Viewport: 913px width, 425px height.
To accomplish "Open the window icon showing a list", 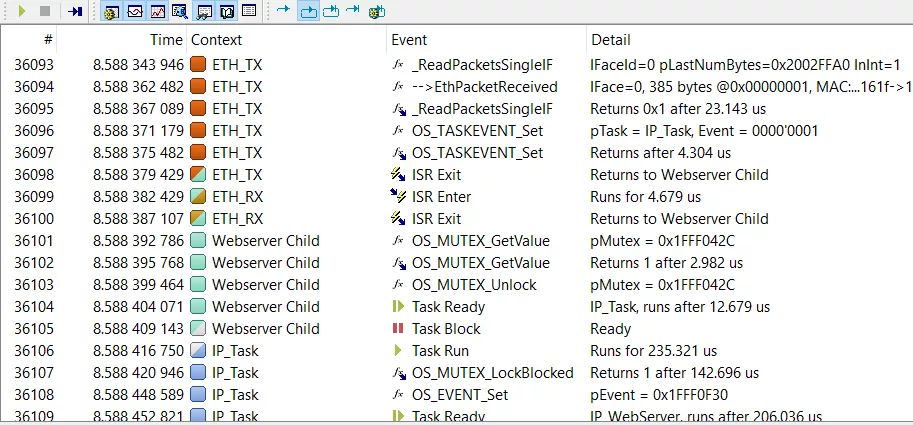I will (249, 11).
